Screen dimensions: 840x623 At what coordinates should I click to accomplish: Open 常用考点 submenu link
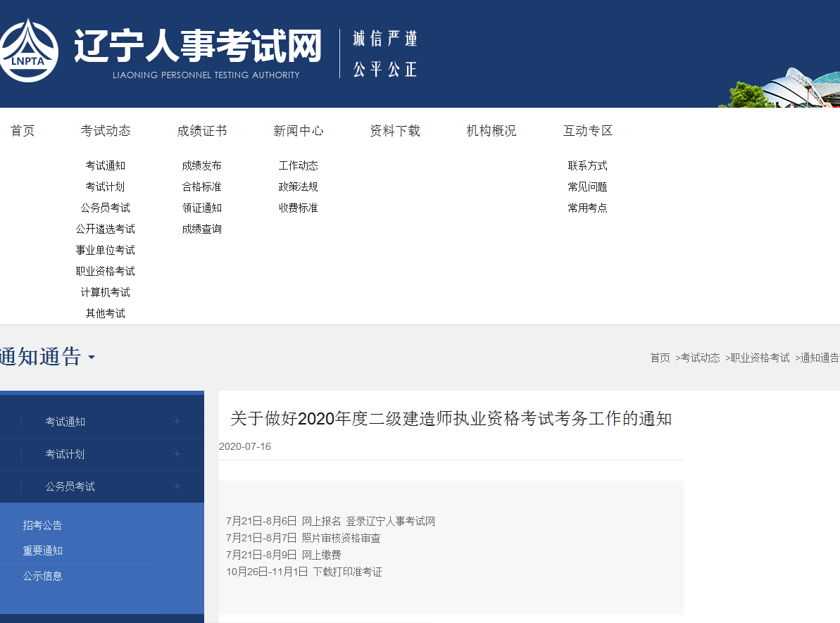(588, 208)
